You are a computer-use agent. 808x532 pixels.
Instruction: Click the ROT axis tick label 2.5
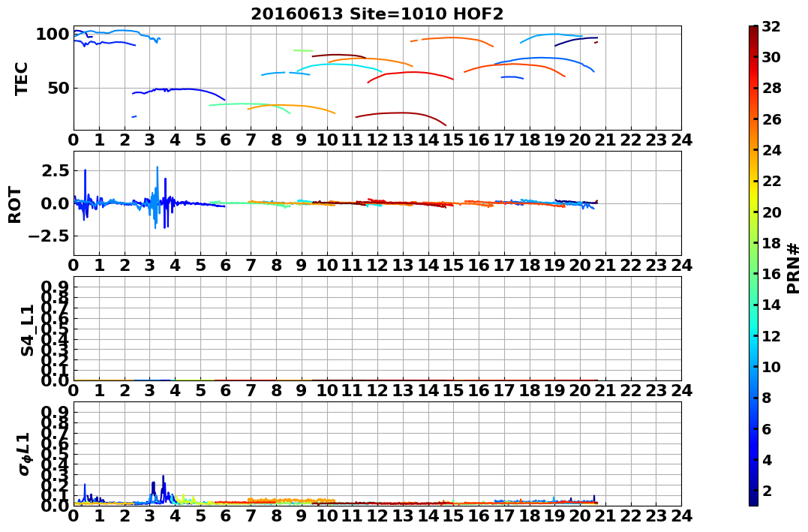coord(55,170)
